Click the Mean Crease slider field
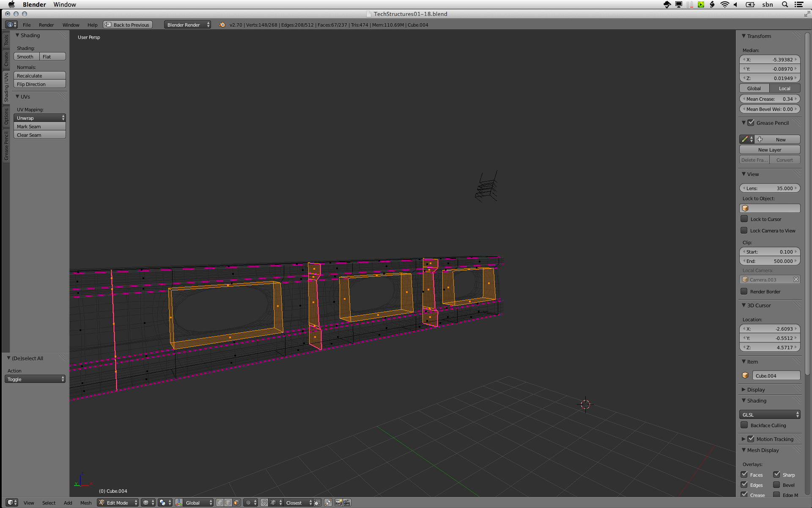The width and height of the screenshot is (812, 508). [770, 99]
